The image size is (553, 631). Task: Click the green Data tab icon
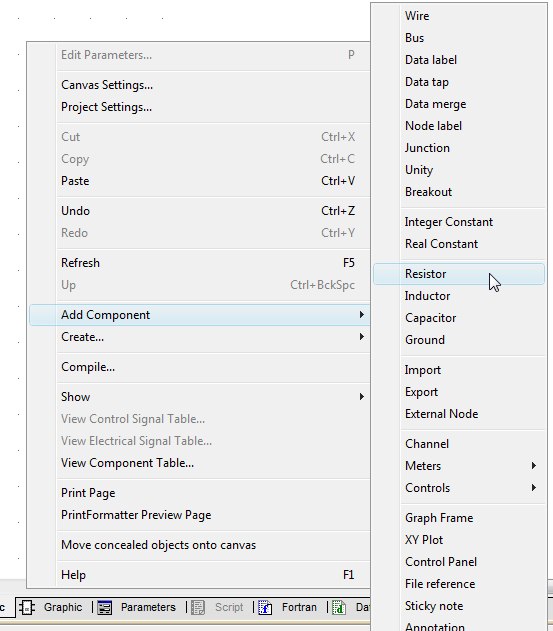pos(339,607)
